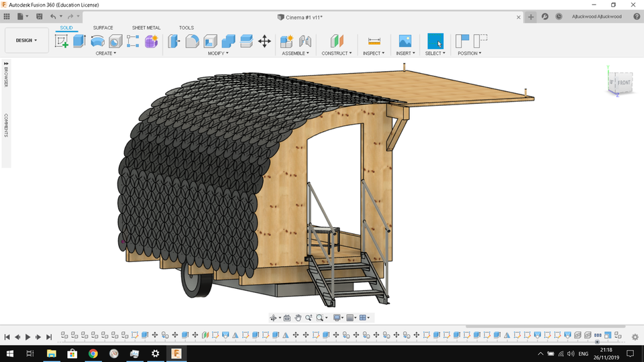Click the Insert image icon

pyautogui.click(x=405, y=42)
